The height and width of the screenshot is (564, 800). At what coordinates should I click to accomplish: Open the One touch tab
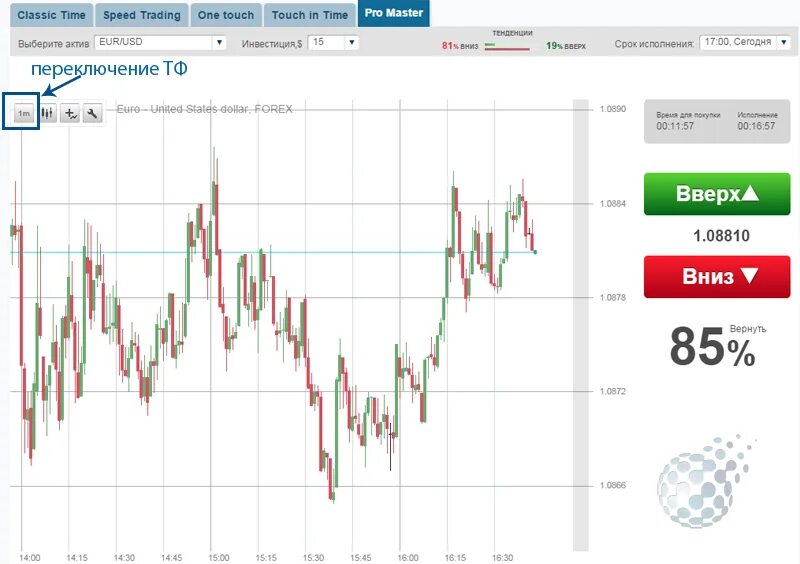[226, 15]
